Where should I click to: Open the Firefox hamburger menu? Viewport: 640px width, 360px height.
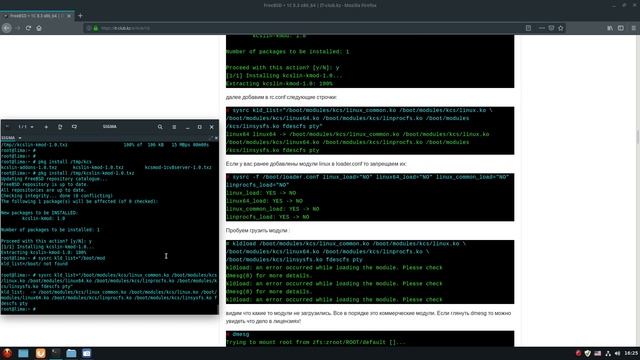633,28
